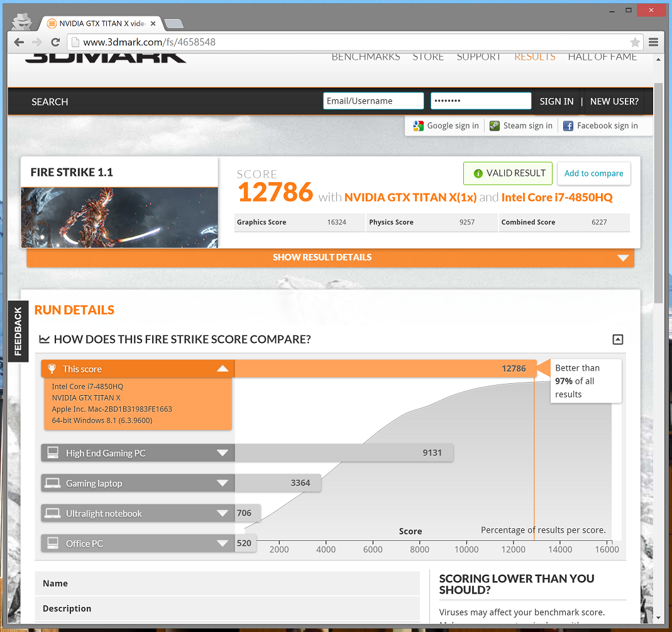This screenshot has width=672, height=632.
Task: Click the Sign In button
Action: point(556,102)
